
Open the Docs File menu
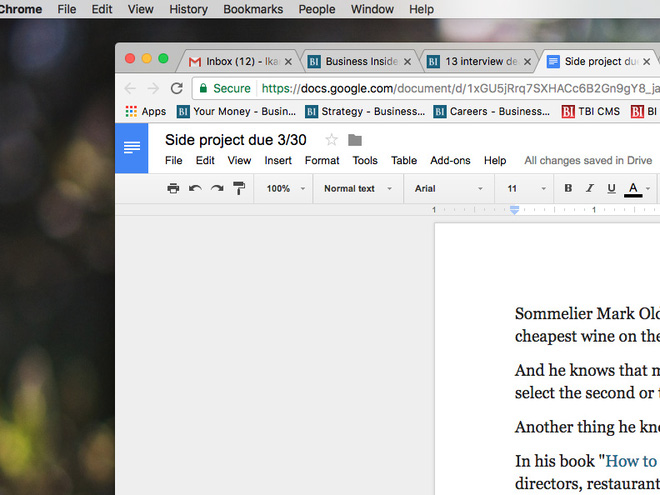173,160
